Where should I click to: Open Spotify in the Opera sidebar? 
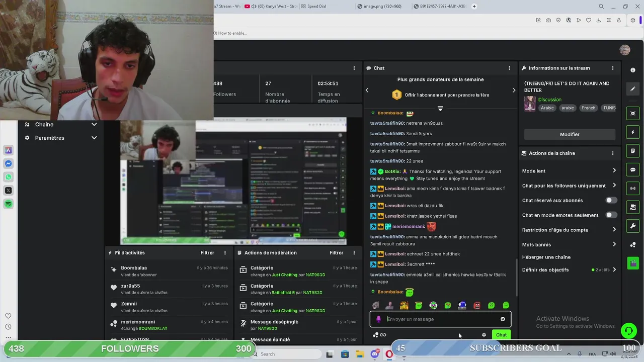(9, 204)
